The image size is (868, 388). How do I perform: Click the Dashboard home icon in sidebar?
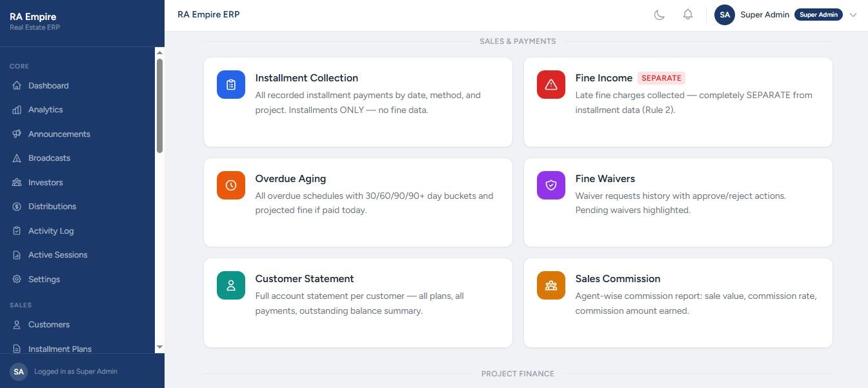point(17,86)
